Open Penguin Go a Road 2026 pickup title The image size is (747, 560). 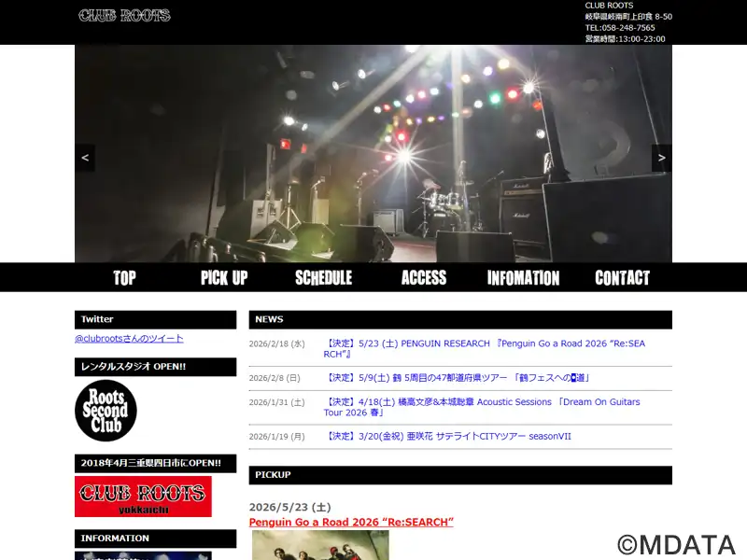351,522
